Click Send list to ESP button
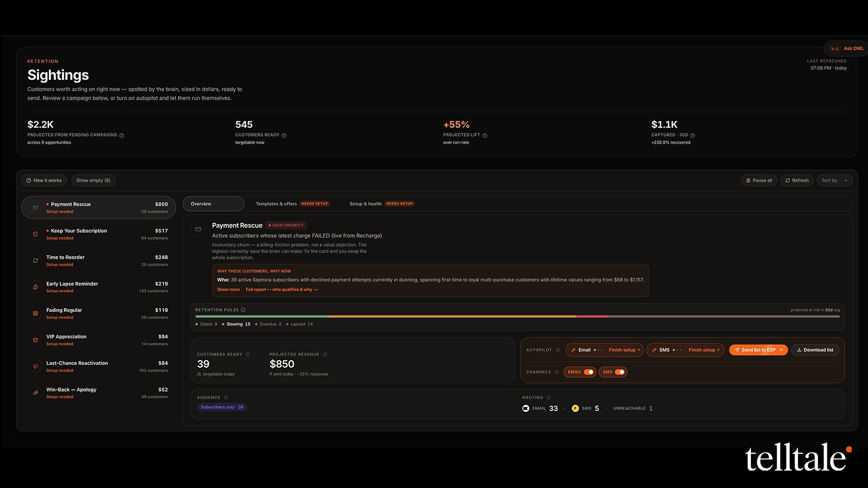The height and width of the screenshot is (488, 868). pos(758,350)
